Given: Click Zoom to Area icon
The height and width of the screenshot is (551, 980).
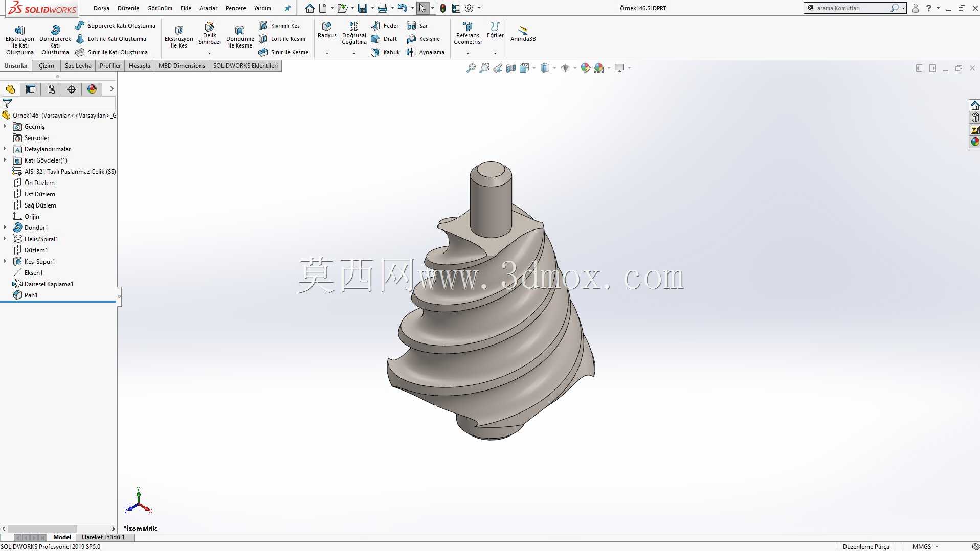Looking at the screenshot, I should (x=484, y=68).
